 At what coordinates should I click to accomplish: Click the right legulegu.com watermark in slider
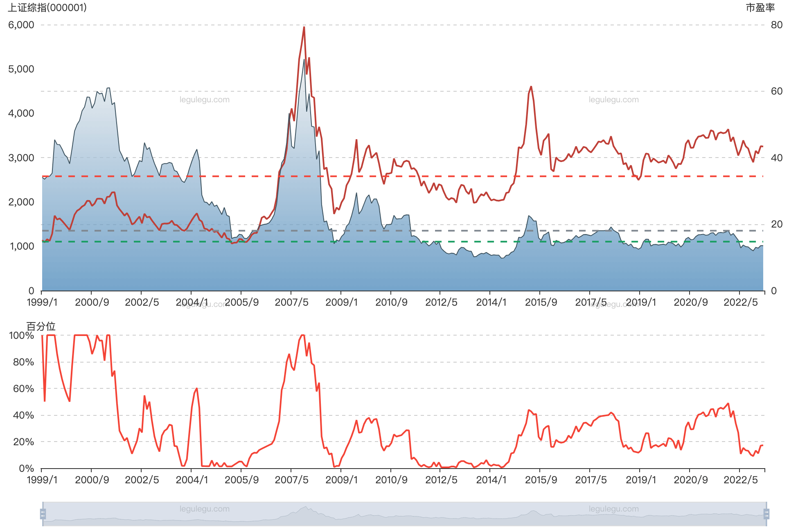click(613, 509)
